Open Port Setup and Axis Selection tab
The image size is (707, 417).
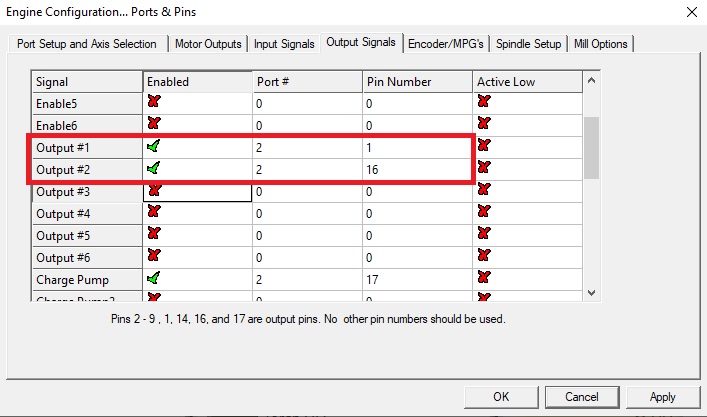87,44
